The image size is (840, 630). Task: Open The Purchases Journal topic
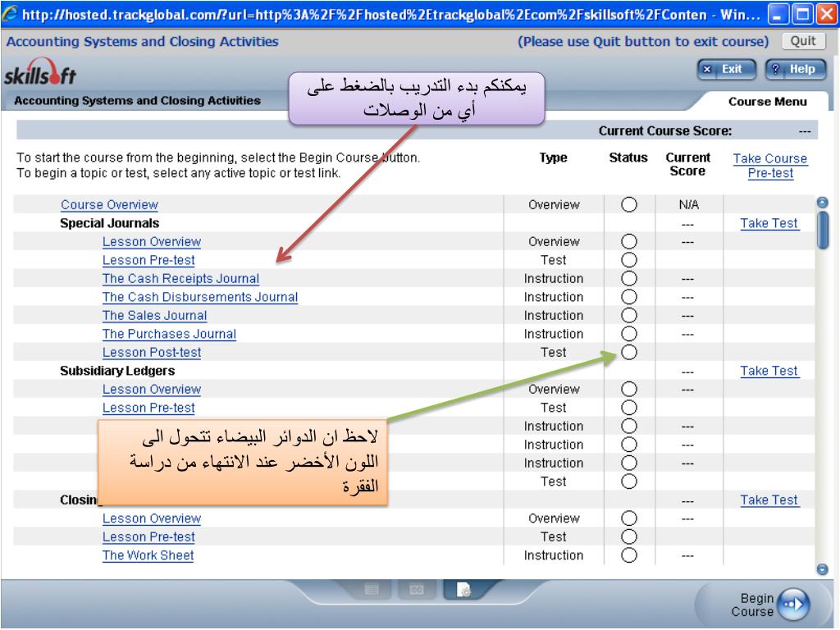click(x=169, y=334)
